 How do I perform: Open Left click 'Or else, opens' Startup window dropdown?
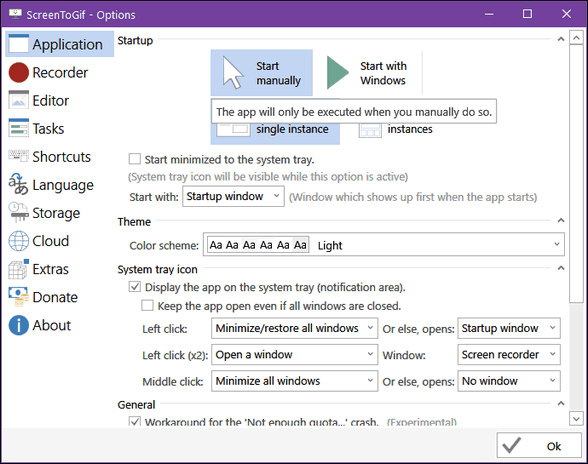tap(509, 328)
